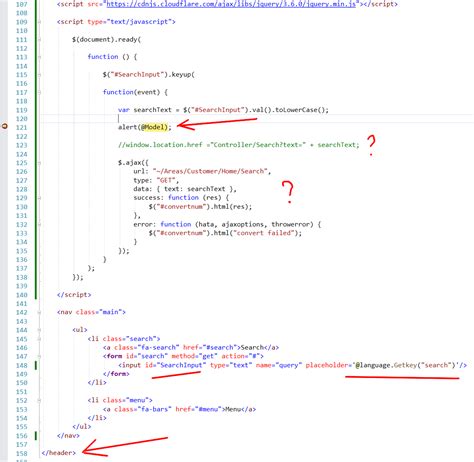Collapse the nav class="main" element fold
This screenshot has height=462, width=474.
click(x=39, y=312)
